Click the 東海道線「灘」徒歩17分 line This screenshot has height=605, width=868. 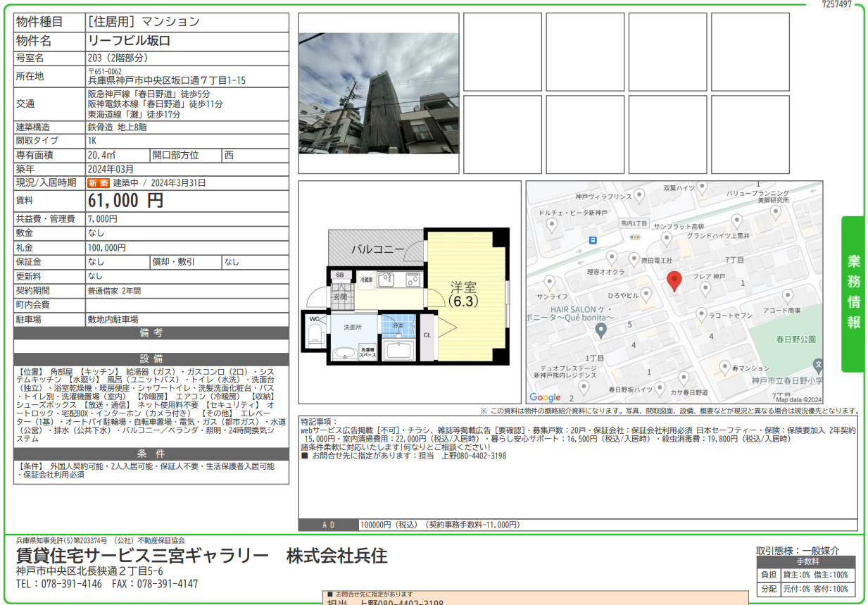point(134,114)
